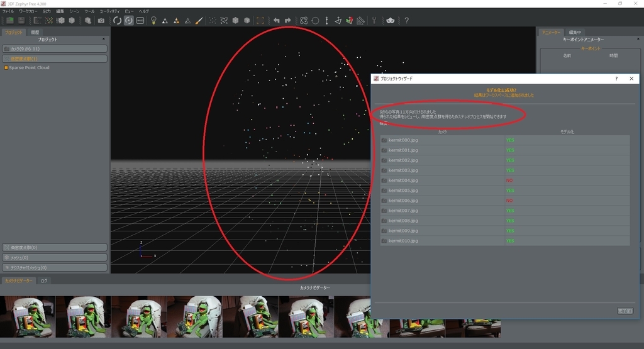Click the 完了(E) button in wizard
The width and height of the screenshot is (644, 349).
coord(625,311)
